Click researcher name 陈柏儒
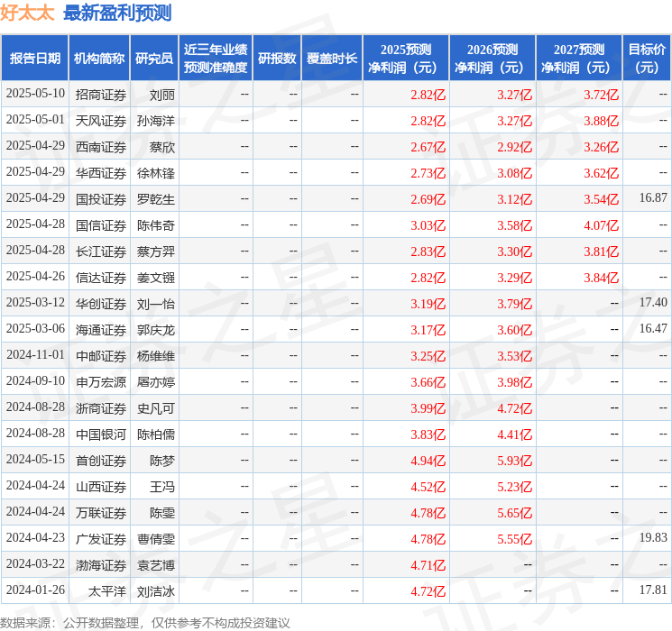 click(x=156, y=434)
